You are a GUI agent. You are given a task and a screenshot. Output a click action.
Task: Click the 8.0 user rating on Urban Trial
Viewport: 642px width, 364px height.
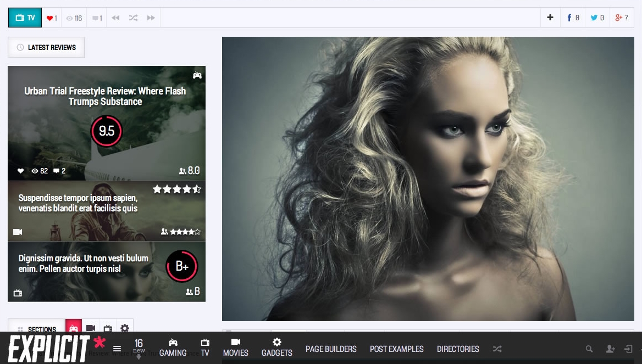[x=190, y=171]
